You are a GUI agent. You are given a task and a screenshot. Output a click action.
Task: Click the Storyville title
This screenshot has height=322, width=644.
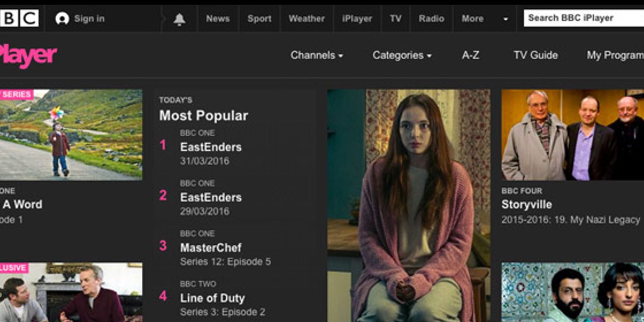point(527,204)
